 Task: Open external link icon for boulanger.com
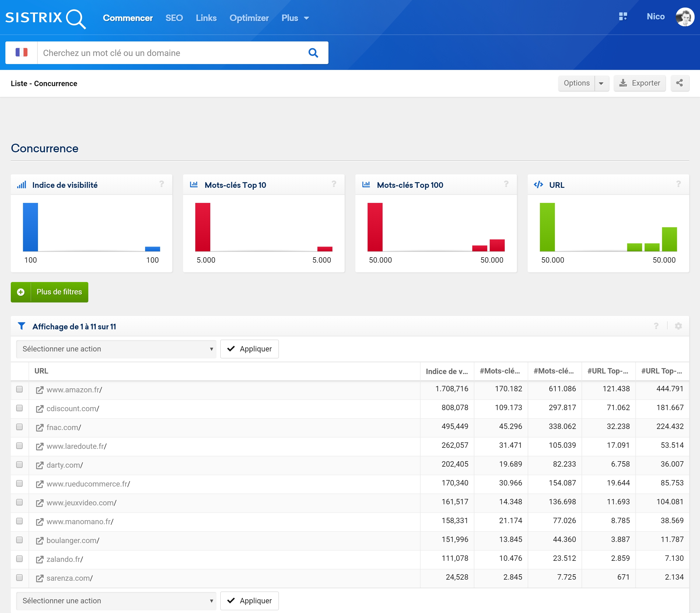[x=40, y=541]
